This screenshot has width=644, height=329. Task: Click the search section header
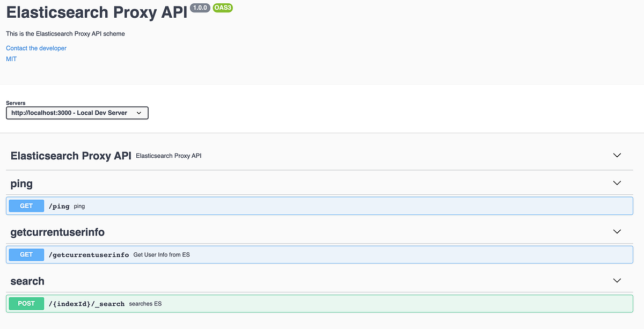pyautogui.click(x=27, y=281)
